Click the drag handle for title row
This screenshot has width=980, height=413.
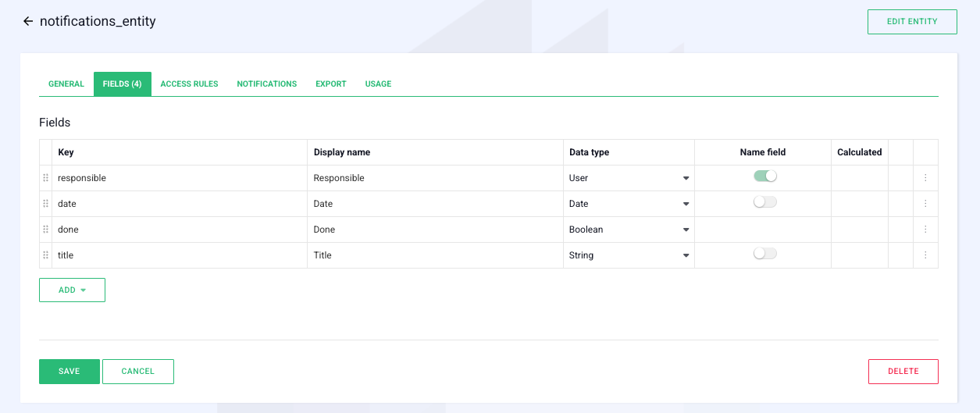point(46,255)
